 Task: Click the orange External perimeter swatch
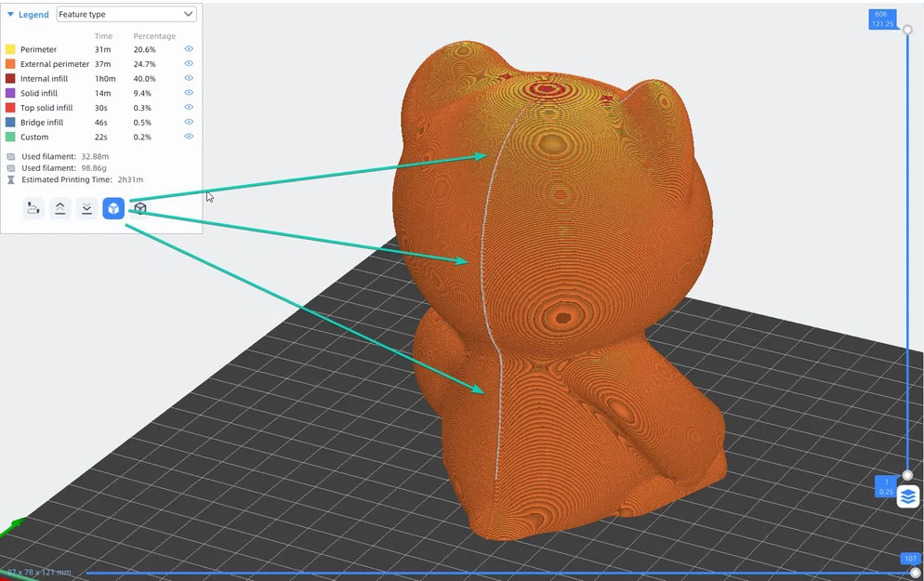coord(10,63)
